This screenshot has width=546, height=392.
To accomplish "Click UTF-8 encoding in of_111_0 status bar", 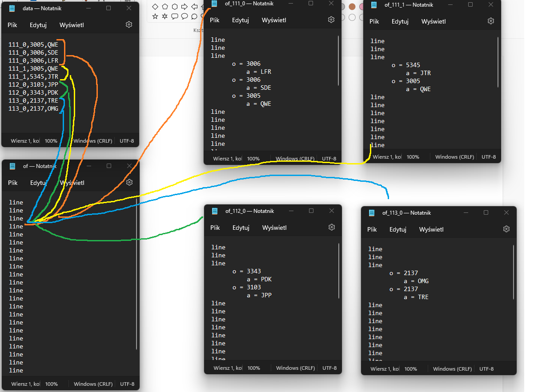I will [x=329, y=159].
